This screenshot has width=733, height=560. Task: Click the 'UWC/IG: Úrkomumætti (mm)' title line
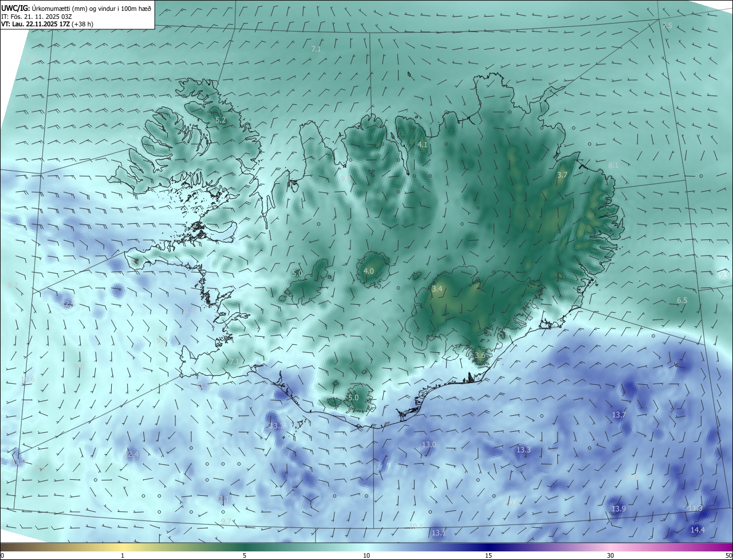click(76, 8)
